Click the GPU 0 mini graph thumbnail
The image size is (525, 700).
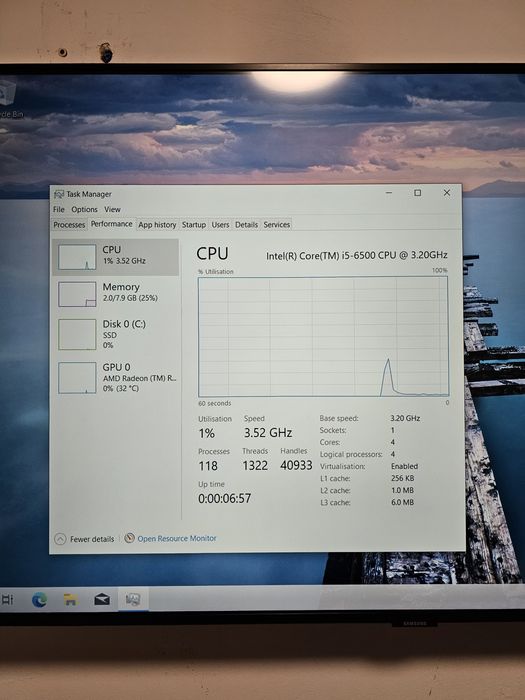pos(77,378)
